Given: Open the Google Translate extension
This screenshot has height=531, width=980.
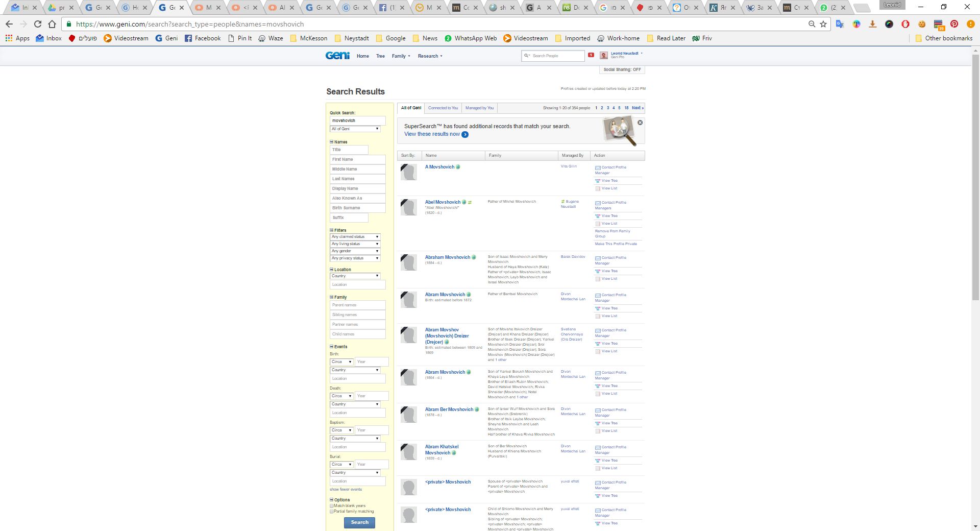Looking at the screenshot, I should coord(840,24).
